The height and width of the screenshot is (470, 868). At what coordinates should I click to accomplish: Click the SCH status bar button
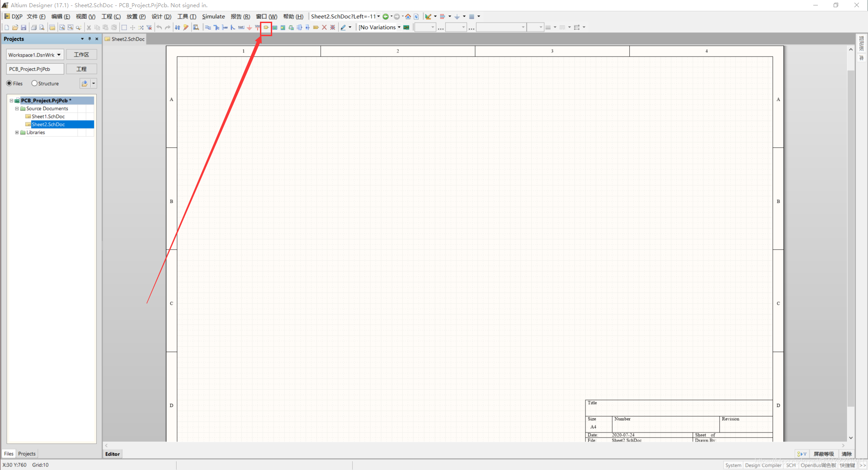[791, 465]
